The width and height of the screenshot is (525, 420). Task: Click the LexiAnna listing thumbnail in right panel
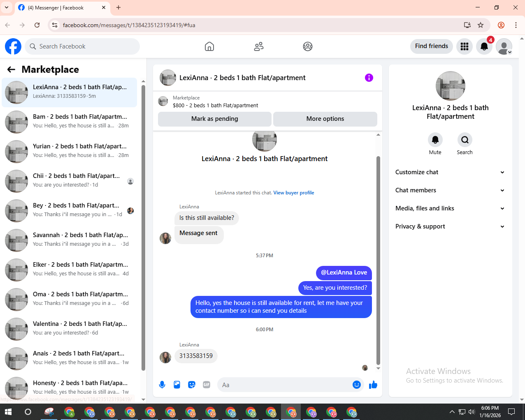coord(451,86)
